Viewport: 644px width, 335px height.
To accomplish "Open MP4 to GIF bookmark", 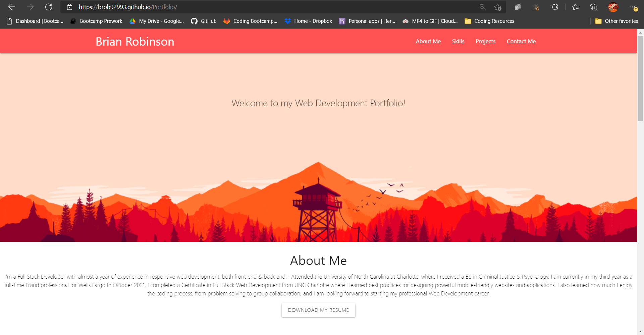I will pyautogui.click(x=430, y=21).
